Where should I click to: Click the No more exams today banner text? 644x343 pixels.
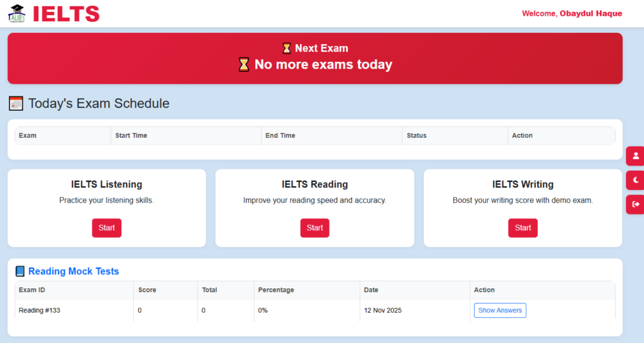[323, 64]
